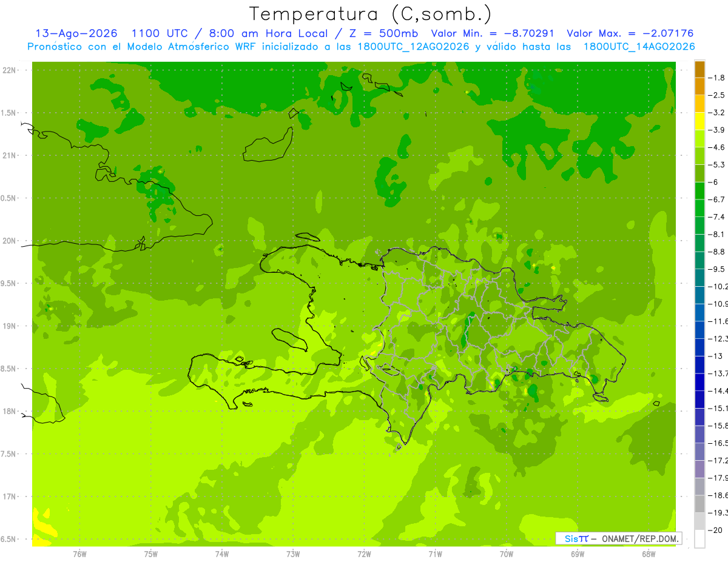This screenshot has width=728, height=562.
Task: Click the '71W' longitude label
Action: point(435,554)
